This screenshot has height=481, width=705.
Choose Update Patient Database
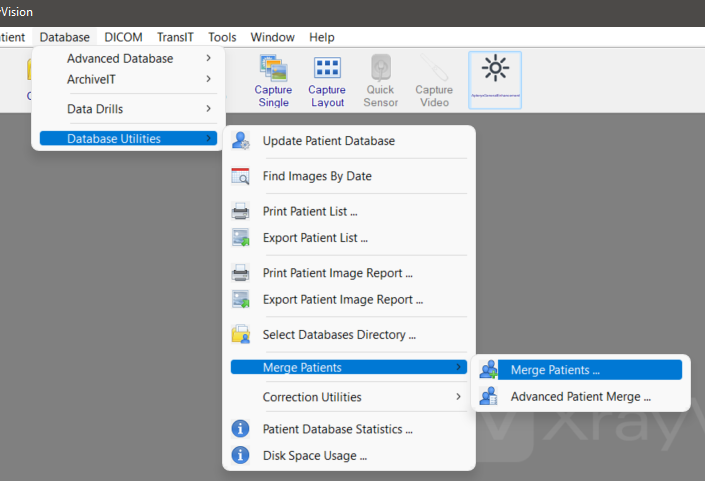[349, 141]
